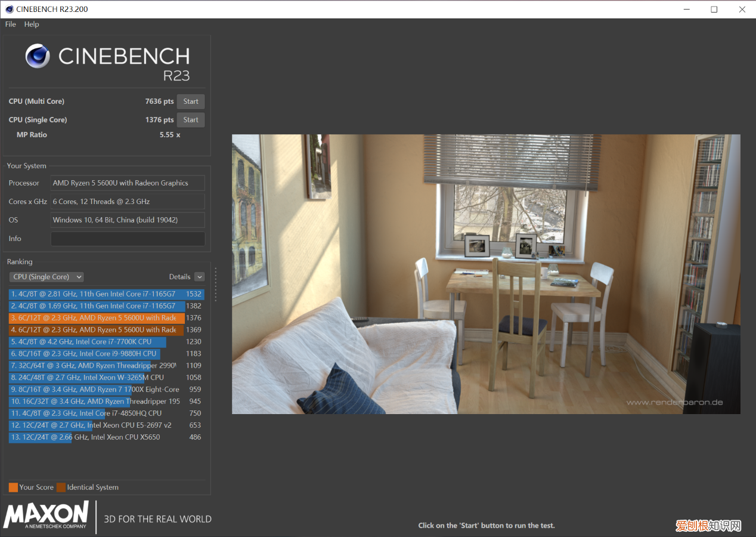Click the rendered room preview image

485,274
